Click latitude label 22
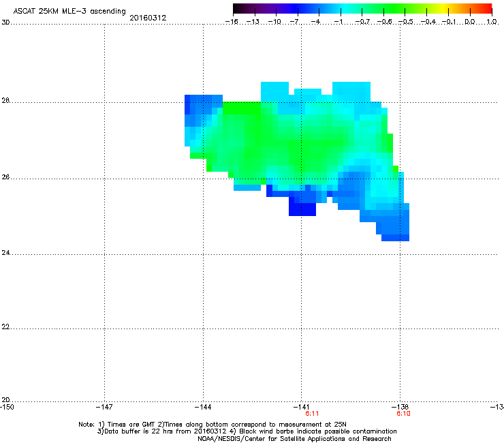Screen dimensions: 504x443 pyautogui.click(x=5, y=327)
